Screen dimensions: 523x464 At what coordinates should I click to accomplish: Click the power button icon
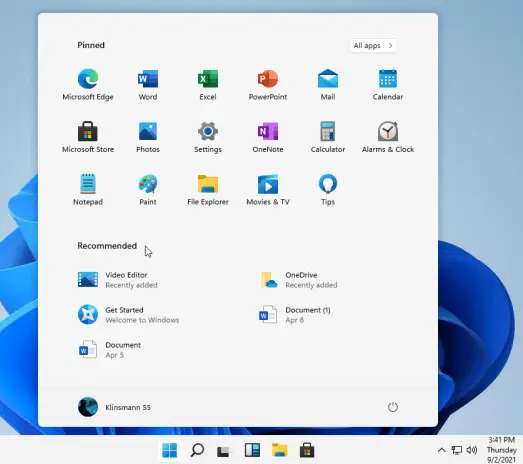(393, 407)
